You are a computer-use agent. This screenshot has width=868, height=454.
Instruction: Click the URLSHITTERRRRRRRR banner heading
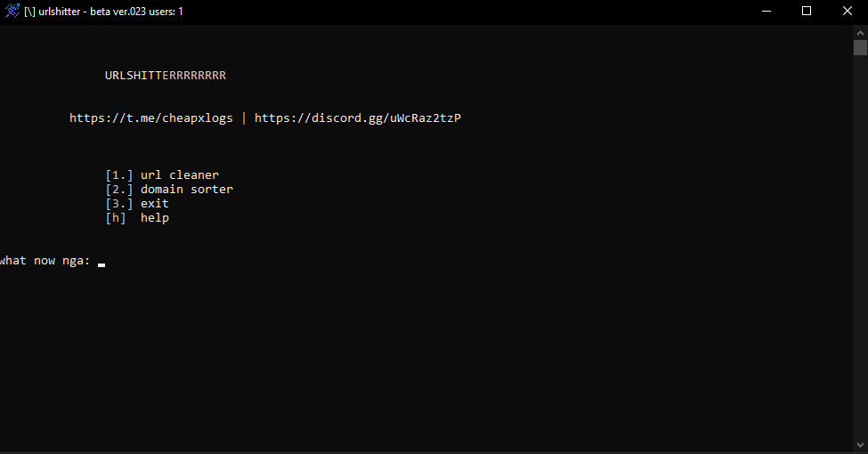coord(166,76)
